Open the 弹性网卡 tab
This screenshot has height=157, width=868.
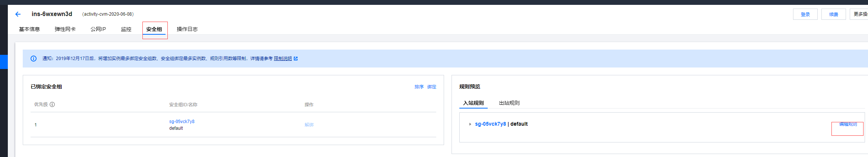(65, 29)
